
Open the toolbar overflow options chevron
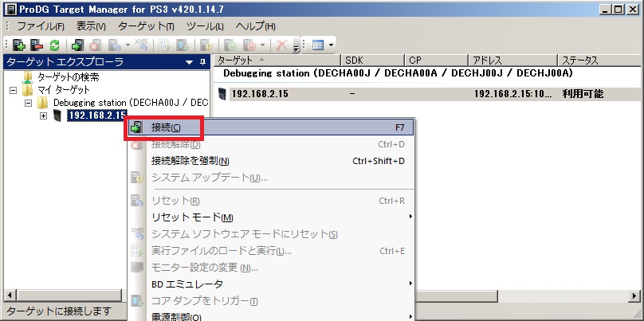(296, 48)
